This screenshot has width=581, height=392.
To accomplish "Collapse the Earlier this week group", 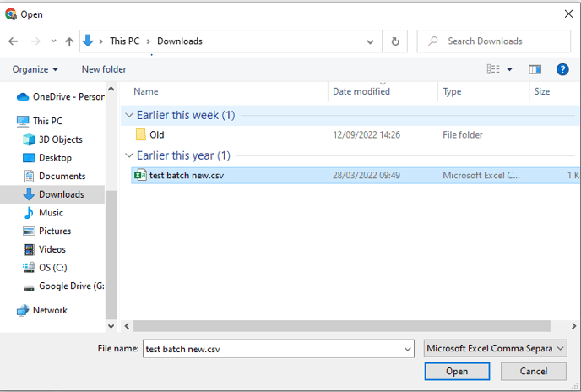I will pos(129,116).
